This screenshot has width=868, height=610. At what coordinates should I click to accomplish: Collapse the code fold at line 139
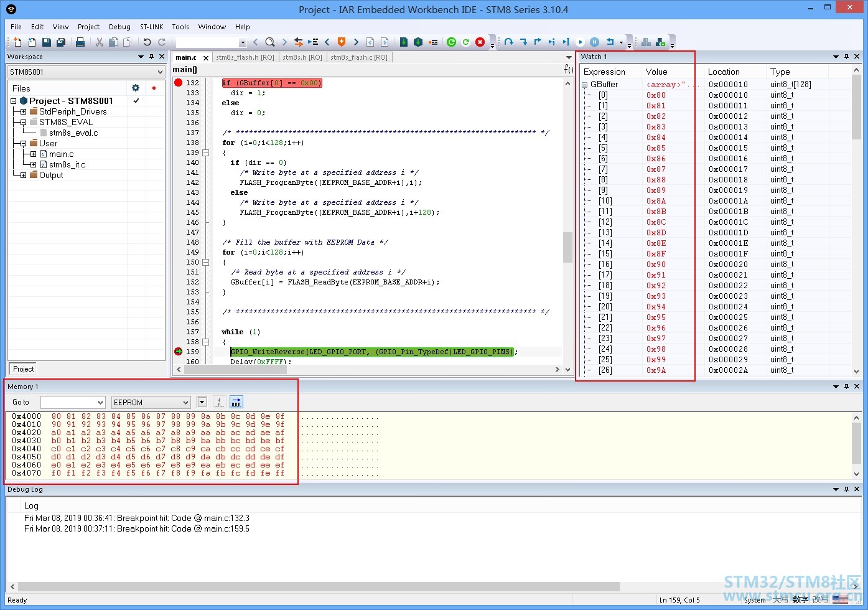point(205,153)
